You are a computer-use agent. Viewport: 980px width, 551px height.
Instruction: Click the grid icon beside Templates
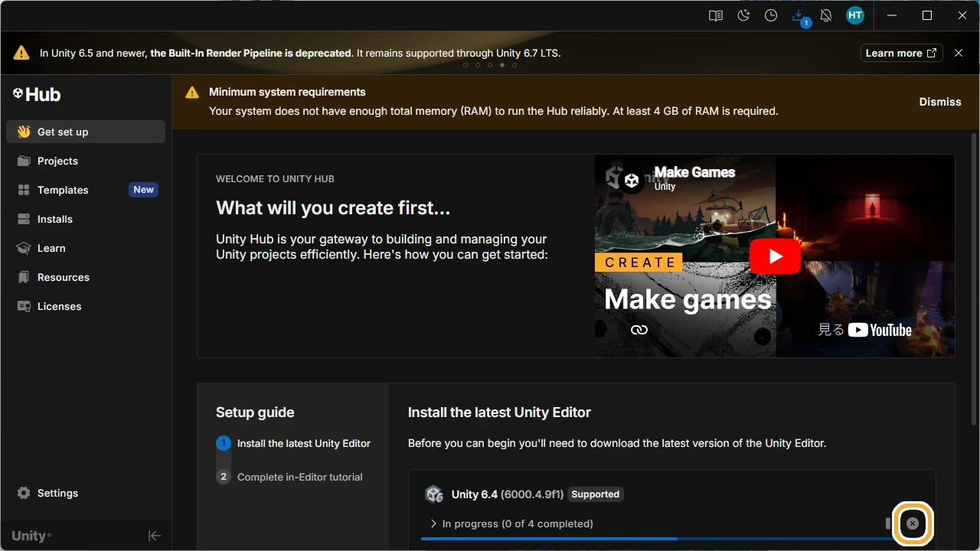[x=24, y=190]
